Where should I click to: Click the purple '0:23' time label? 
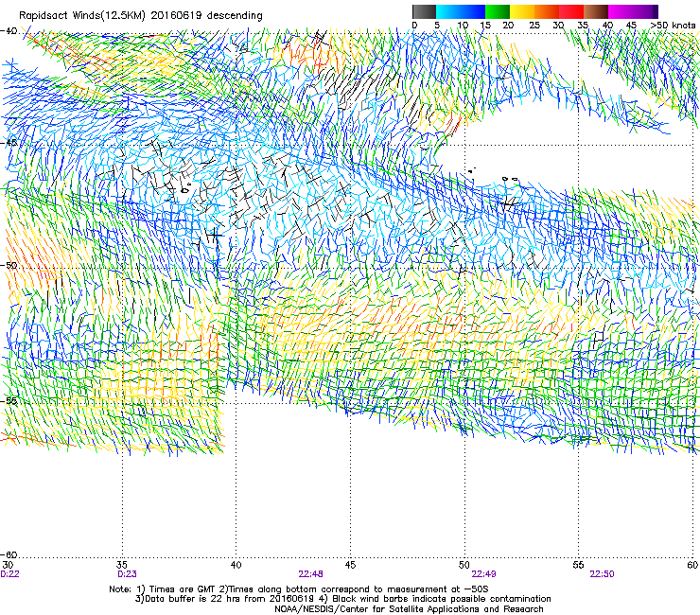point(128,574)
